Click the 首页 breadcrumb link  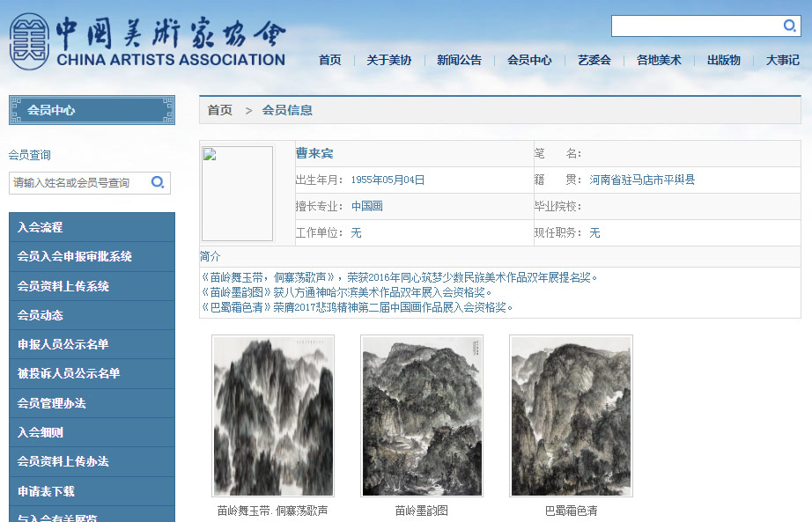point(220,110)
